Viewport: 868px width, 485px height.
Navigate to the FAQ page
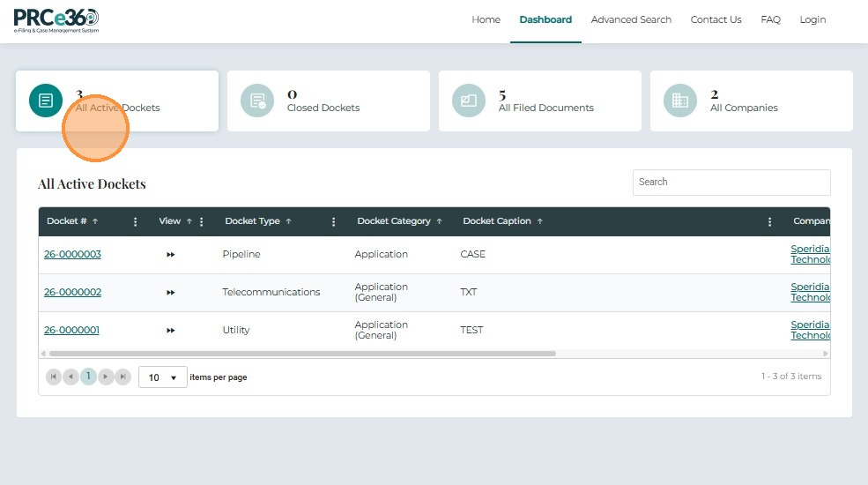tap(770, 19)
